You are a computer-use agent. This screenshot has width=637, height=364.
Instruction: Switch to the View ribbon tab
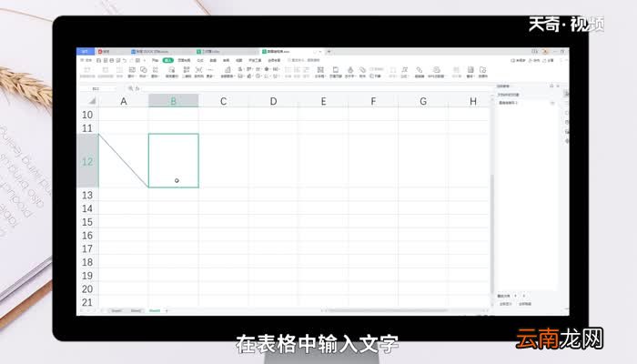(238, 60)
